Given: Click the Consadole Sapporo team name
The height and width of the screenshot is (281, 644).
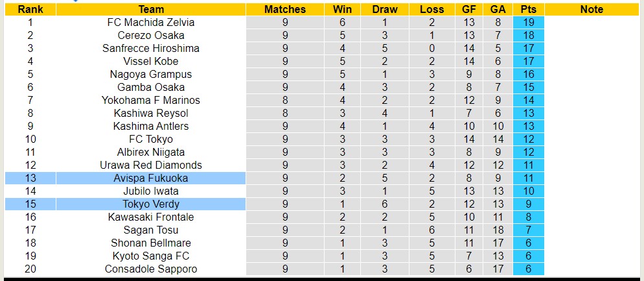Looking at the screenshot, I should click(x=151, y=269).
